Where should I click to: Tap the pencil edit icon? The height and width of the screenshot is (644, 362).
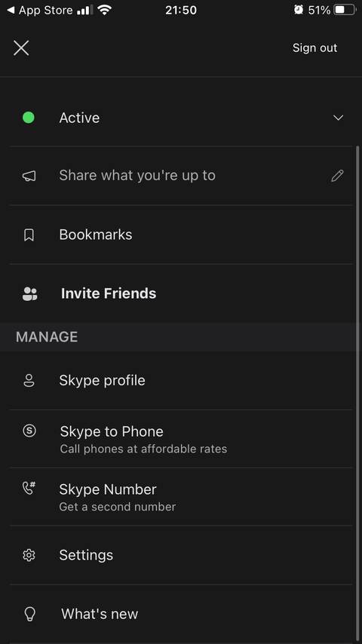click(x=337, y=176)
